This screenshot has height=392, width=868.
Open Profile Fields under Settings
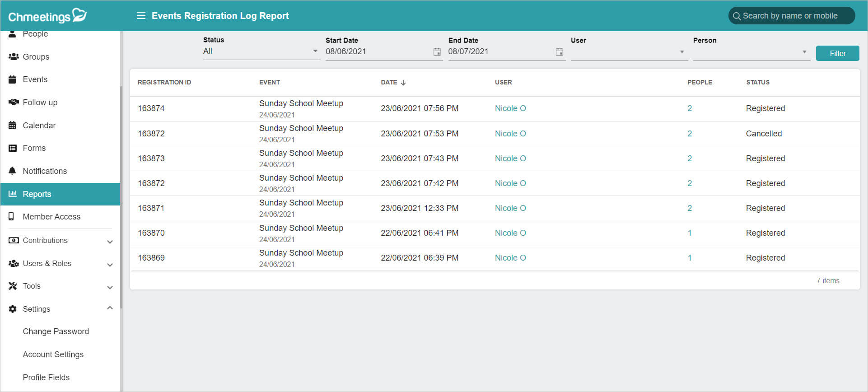46,378
